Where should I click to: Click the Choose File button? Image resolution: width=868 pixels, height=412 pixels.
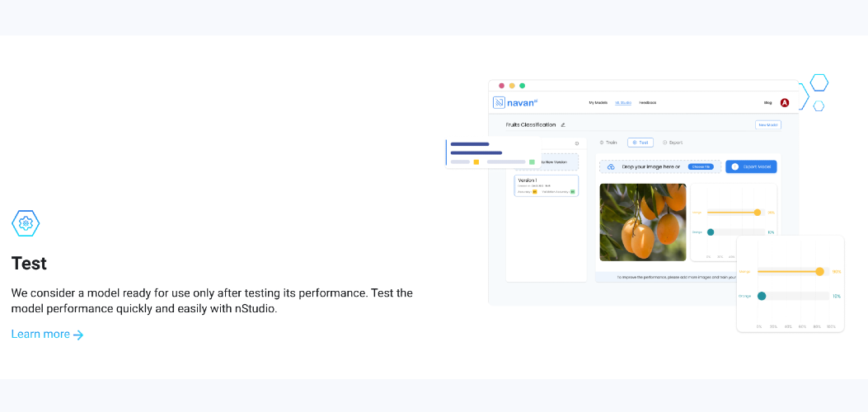pos(701,166)
